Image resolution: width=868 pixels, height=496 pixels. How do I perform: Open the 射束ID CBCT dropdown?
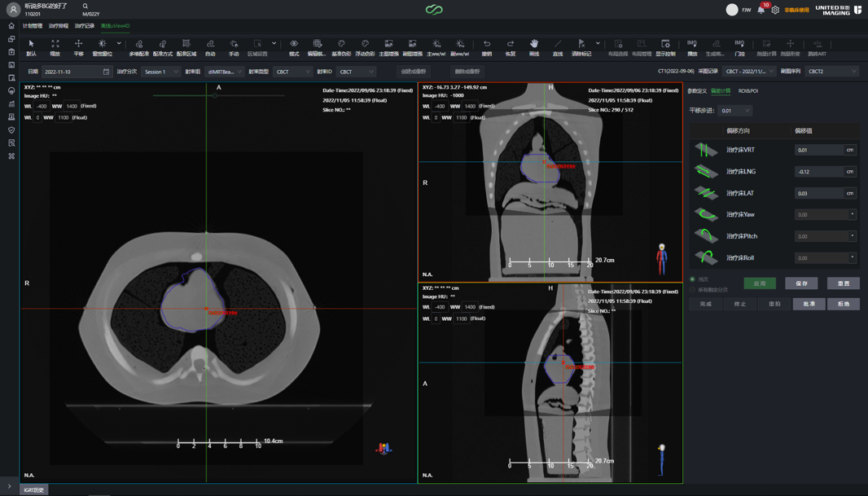click(x=355, y=72)
